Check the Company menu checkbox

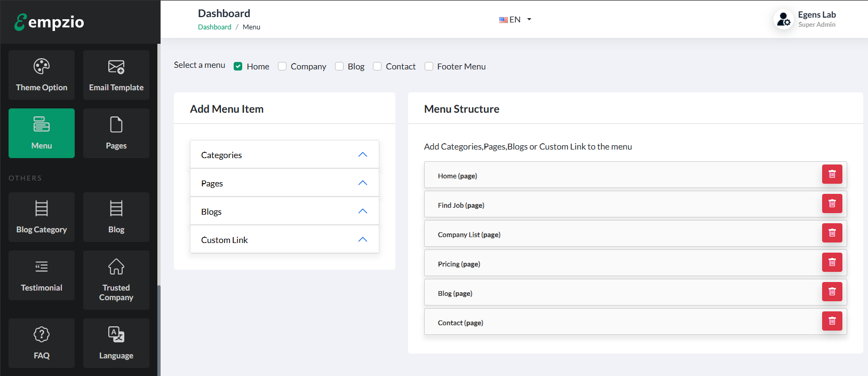(x=282, y=66)
